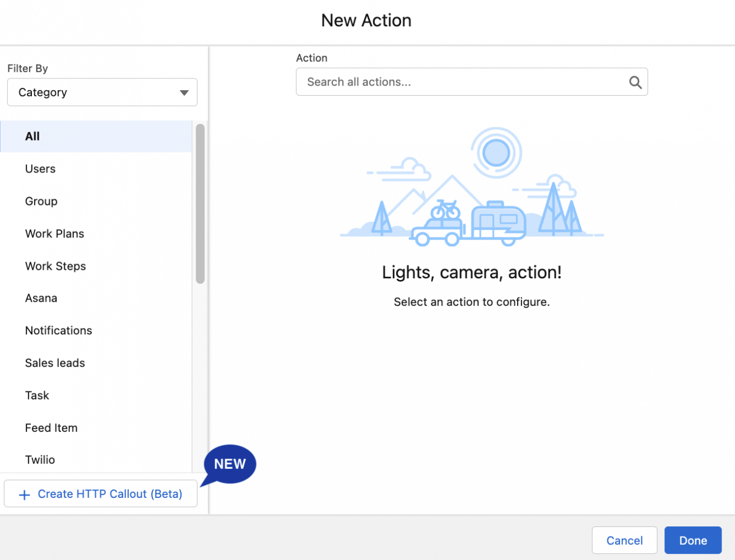
Task: Click the Done button
Action: tap(693, 540)
